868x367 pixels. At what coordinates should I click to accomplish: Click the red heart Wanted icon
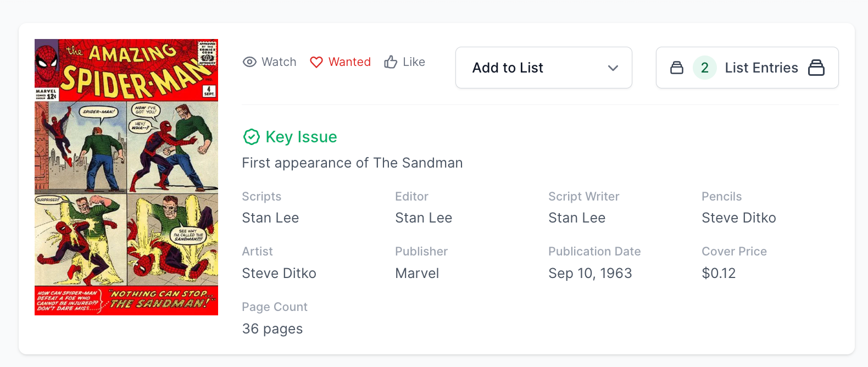pyautogui.click(x=316, y=62)
